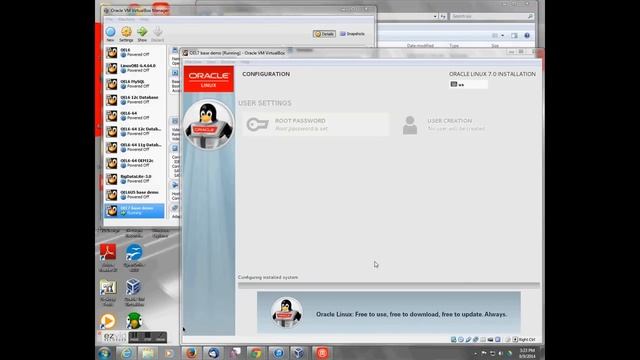Screen dimensions: 640x360
Task: Select the OEL6 virtual machine
Action: pos(134,52)
